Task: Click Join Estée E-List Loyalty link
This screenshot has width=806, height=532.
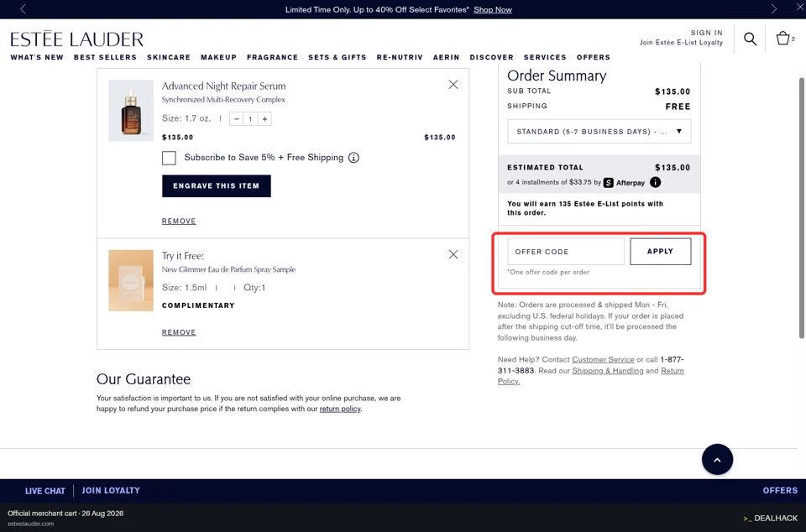Action: click(681, 42)
